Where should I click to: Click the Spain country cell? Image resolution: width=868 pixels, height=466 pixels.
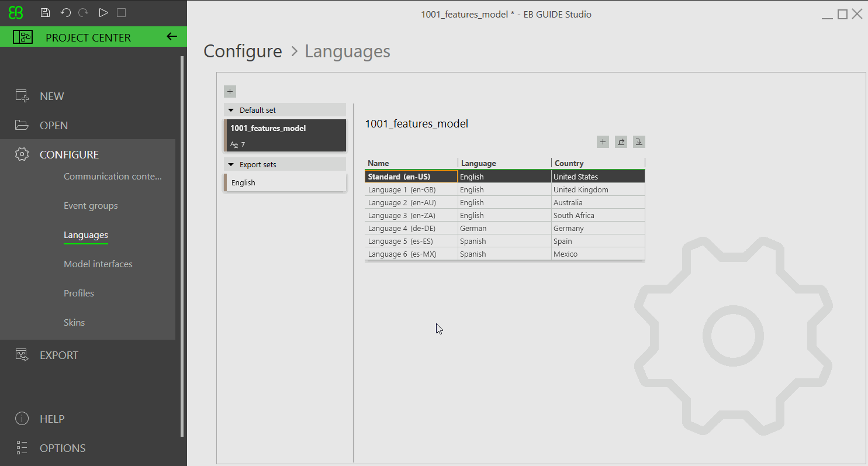point(598,241)
